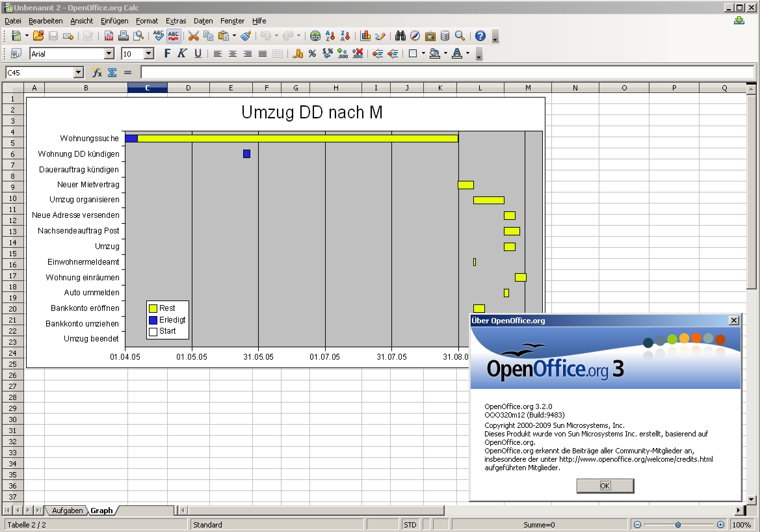The height and width of the screenshot is (532, 760).
Task: Open Find & Replace binoculars icon
Action: click(x=400, y=36)
